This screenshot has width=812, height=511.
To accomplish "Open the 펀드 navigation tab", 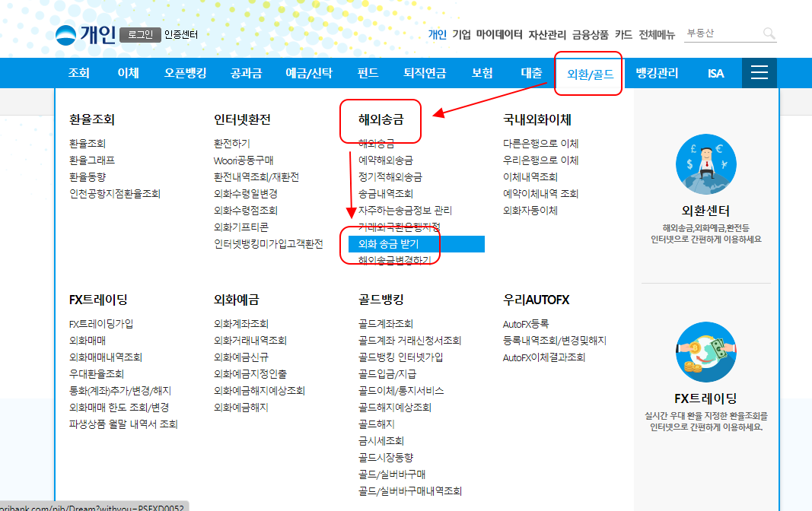I will tap(368, 73).
